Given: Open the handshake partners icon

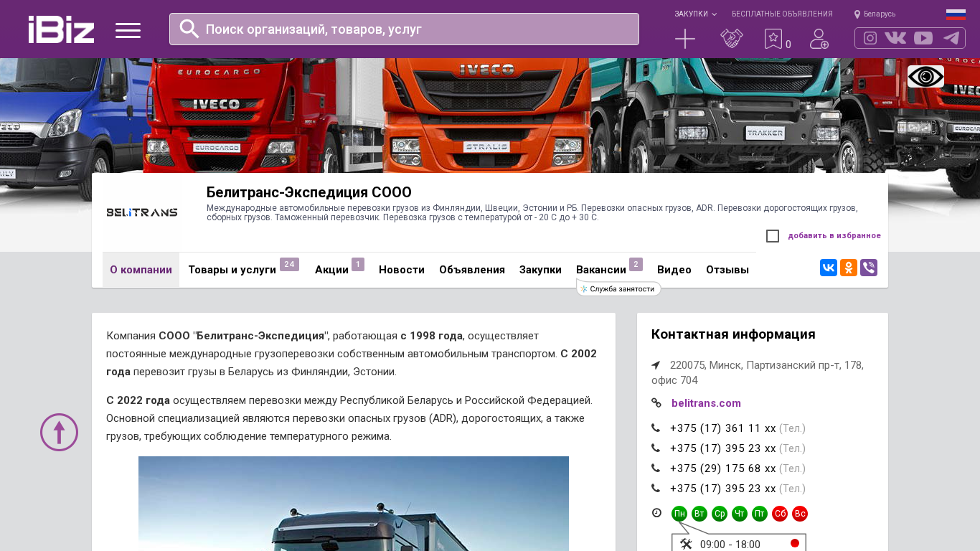Looking at the screenshot, I should [x=732, y=39].
